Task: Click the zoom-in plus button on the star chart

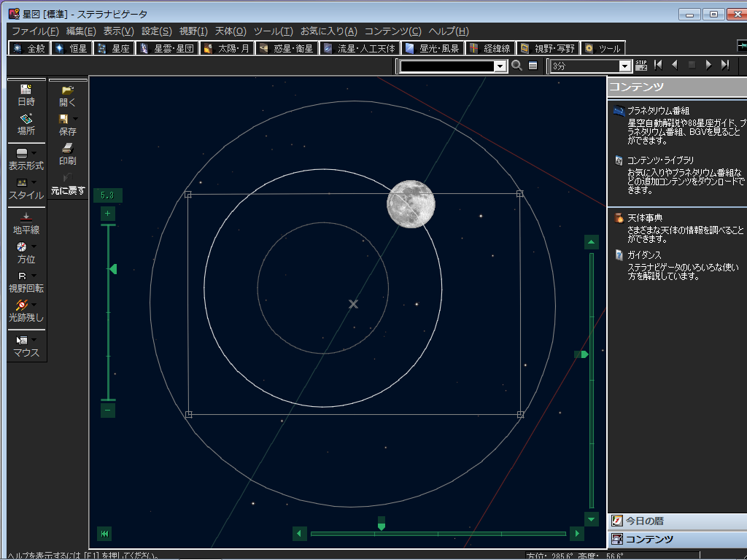Action: click(x=108, y=214)
